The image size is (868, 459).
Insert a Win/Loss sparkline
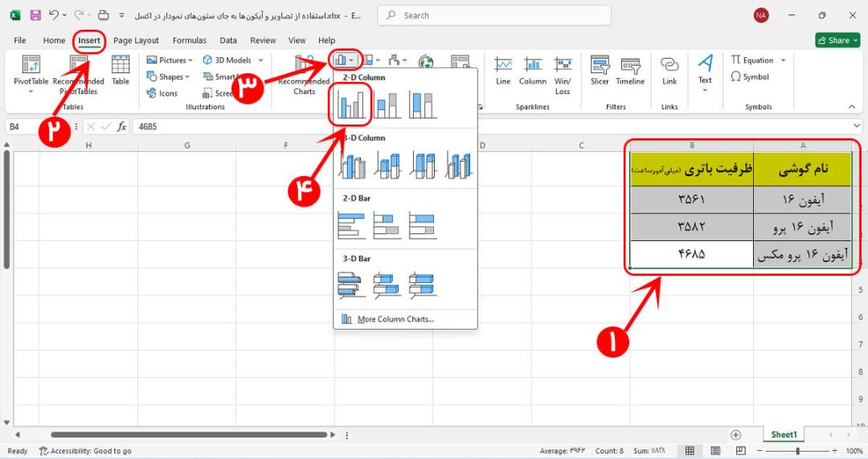pyautogui.click(x=563, y=76)
